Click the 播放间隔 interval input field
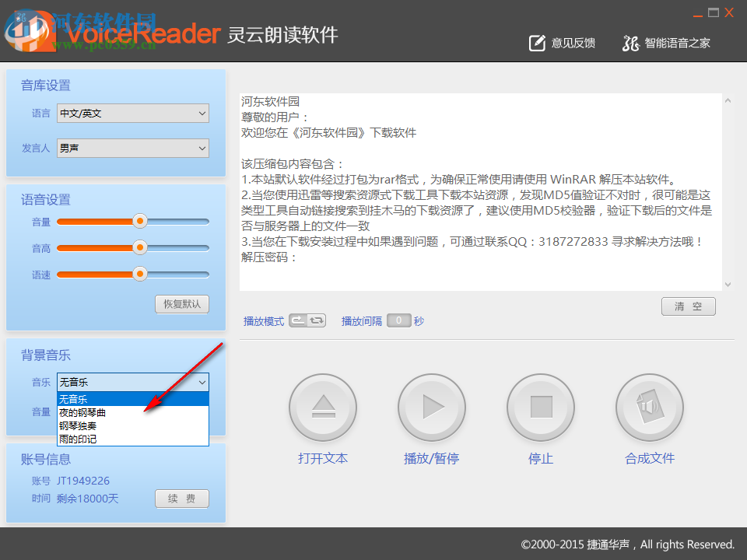The image size is (747, 560). point(398,320)
